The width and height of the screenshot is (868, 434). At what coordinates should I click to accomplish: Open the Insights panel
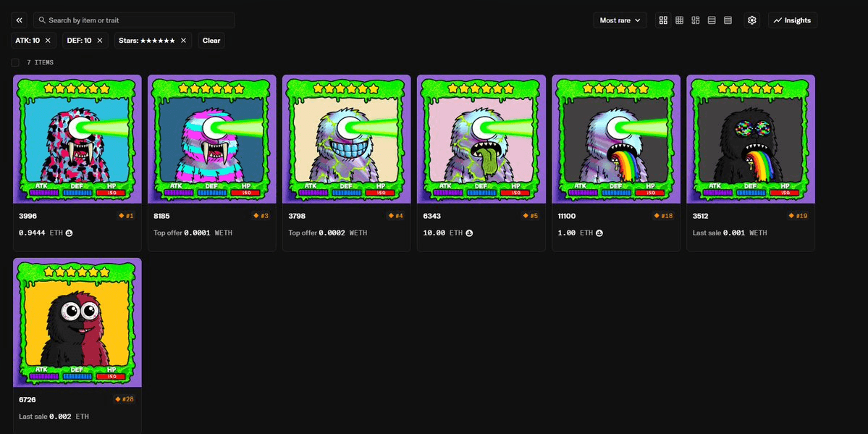click(x=792, y=20)
